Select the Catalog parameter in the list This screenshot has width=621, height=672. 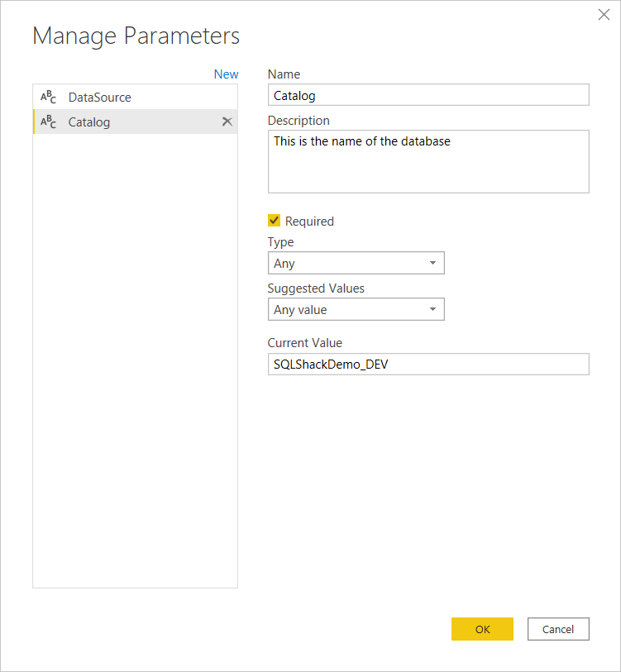(89, 122)
